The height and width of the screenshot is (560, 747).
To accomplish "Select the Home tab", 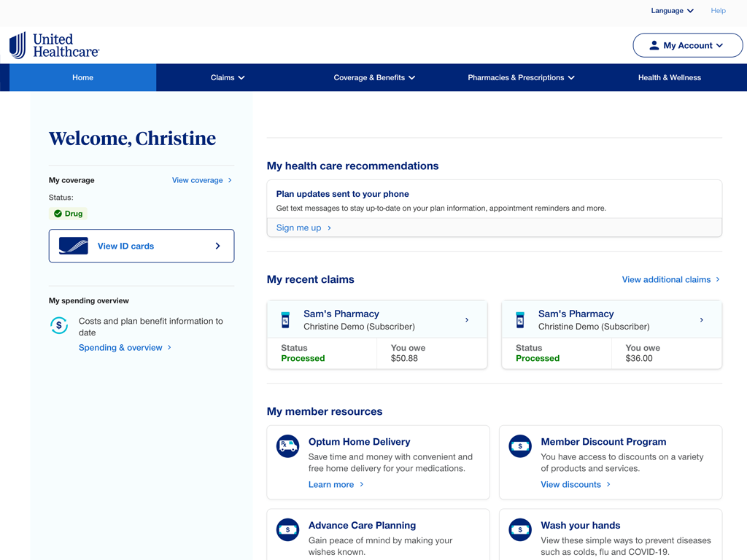I will pos(82,77).
